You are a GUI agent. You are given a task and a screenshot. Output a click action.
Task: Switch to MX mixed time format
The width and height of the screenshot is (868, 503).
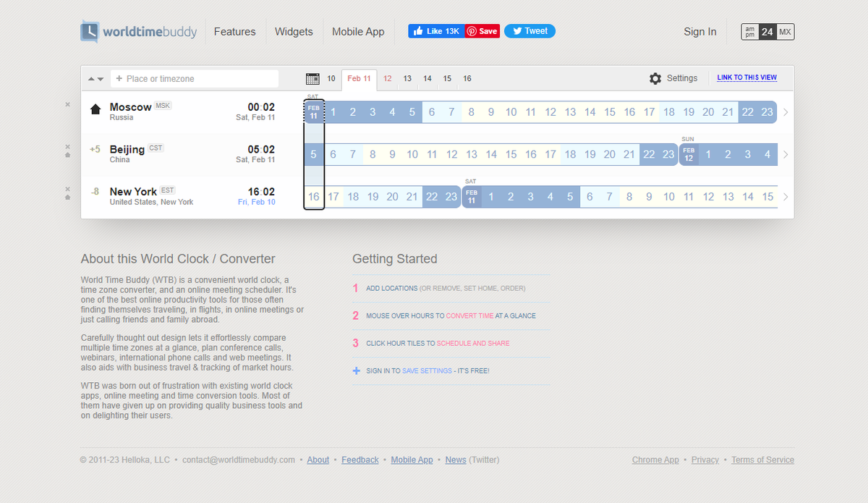tap(786, 32)
